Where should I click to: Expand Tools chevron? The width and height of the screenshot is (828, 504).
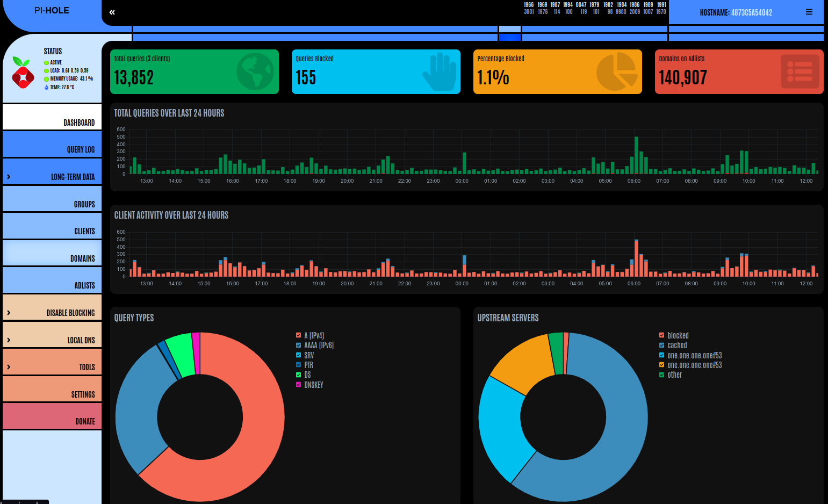9,367
